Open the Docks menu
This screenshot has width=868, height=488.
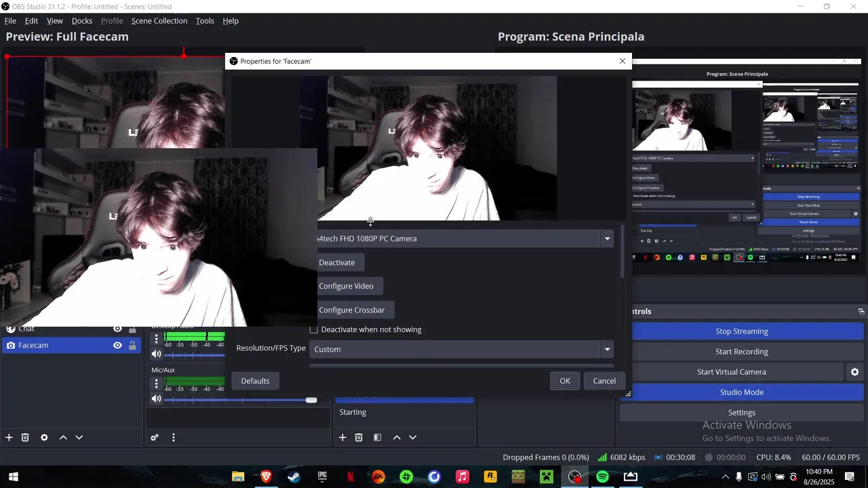tap(82, 21)
